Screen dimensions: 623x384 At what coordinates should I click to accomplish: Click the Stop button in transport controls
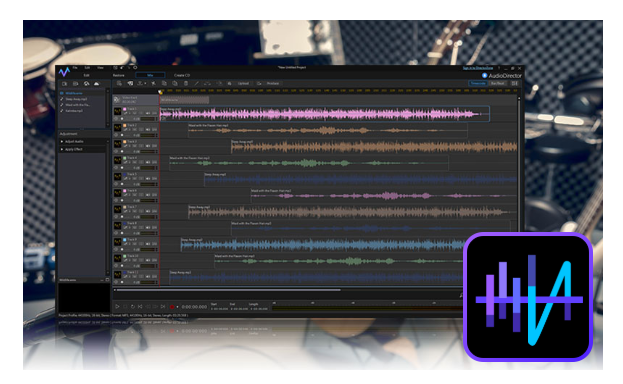click(125, 306)
